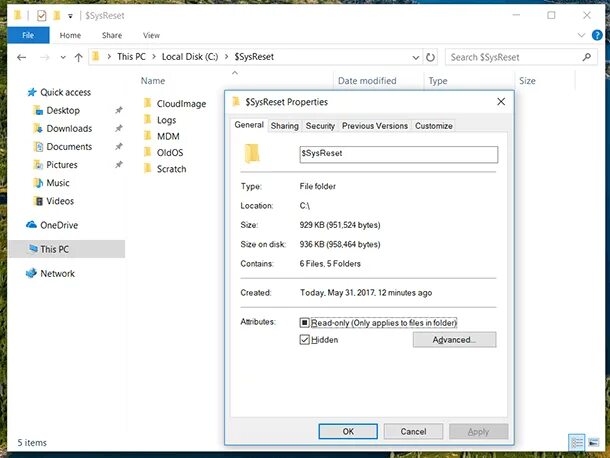
Task: Click the $SysReset segment in address bar
Action: 254,57
